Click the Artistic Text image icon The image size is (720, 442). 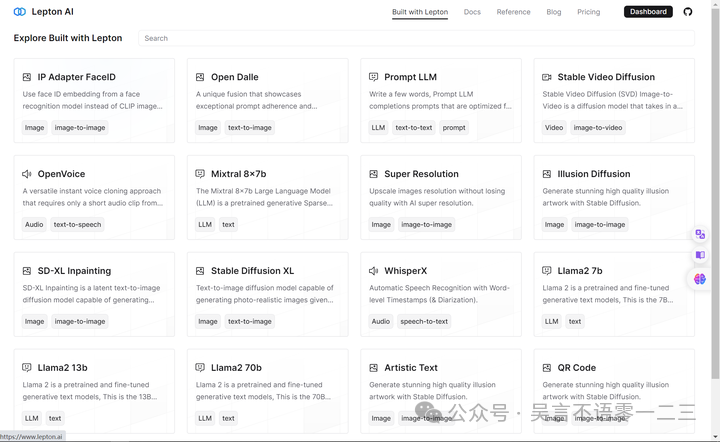[x=373, y=368]
